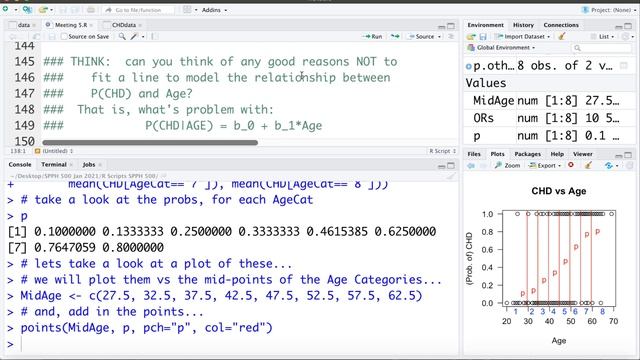Click the Source button
The width and height of the screenshot is (640, 360).
(422, 36)
